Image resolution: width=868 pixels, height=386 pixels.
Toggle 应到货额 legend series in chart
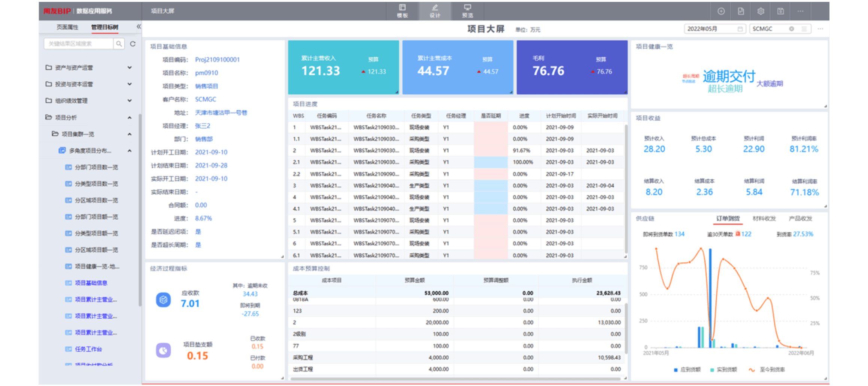point(687,370)
